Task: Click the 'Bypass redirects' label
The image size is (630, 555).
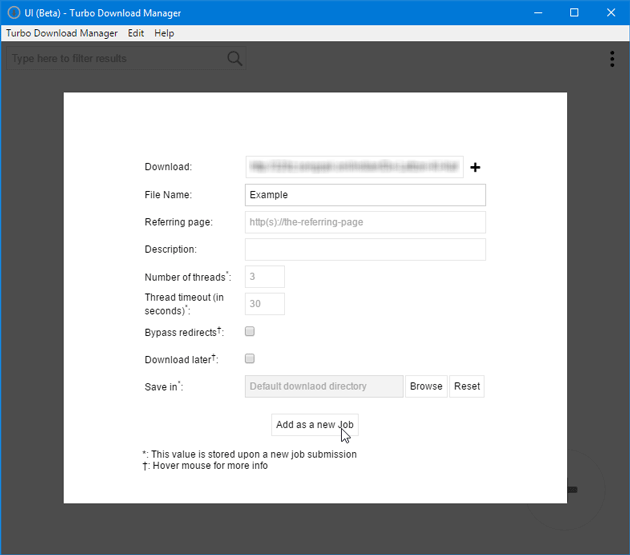Action: [x=184, y=332]
